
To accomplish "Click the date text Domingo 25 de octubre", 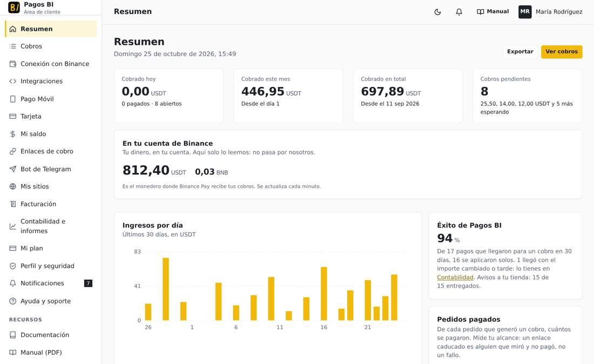I will coord(174,54).
